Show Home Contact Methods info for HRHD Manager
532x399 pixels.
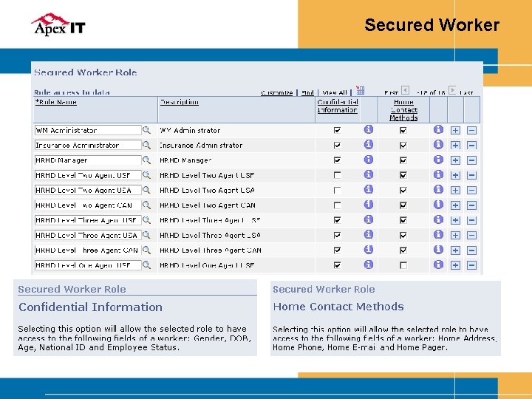[438, 160]
